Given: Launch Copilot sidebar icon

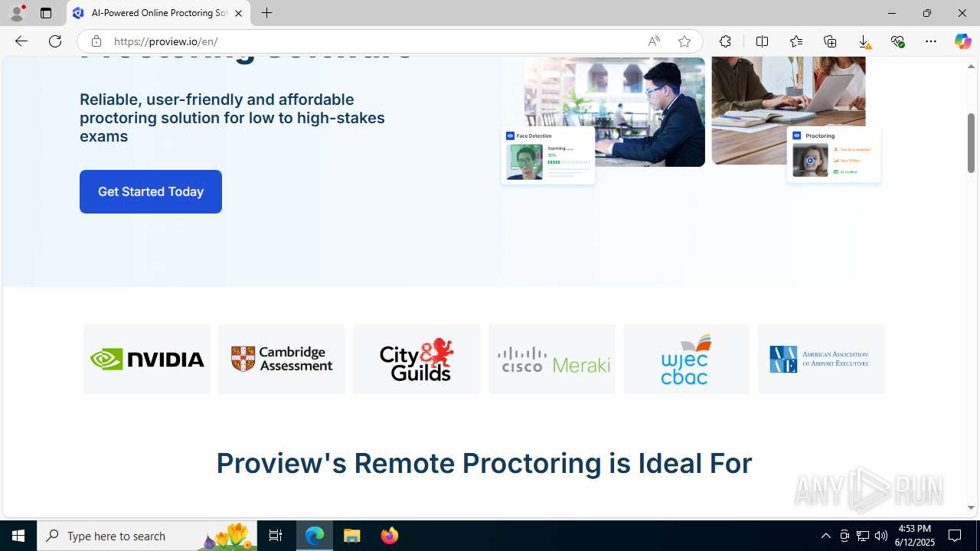Looking at the screenshot, I should click(x=962, y=41).
